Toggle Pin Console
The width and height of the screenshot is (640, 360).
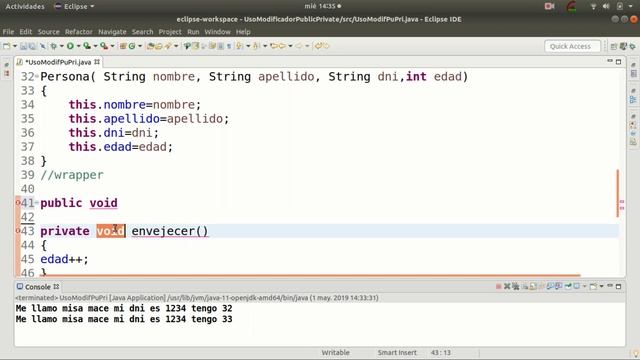(568, 287)
